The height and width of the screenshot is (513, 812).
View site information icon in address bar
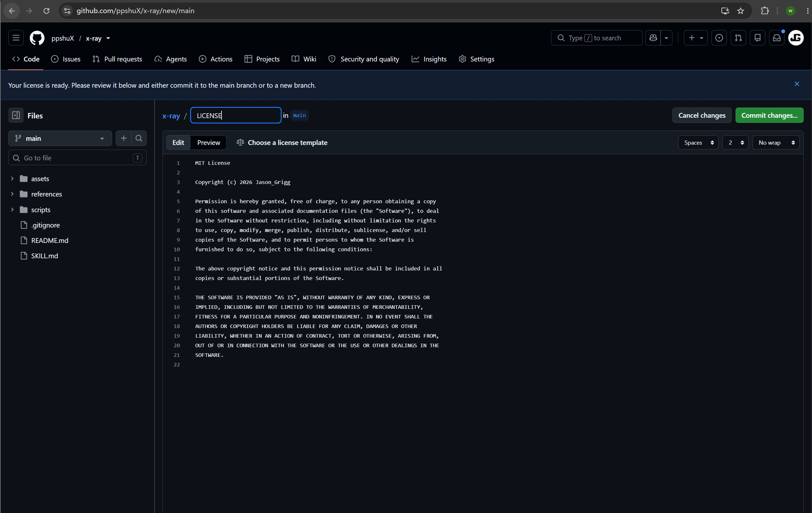[67, 11]
